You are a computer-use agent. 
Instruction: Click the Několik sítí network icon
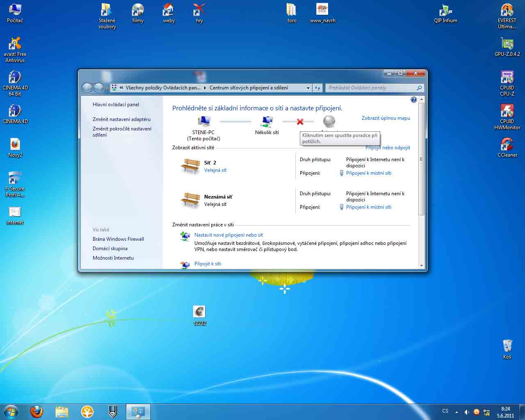click(267, 121)
